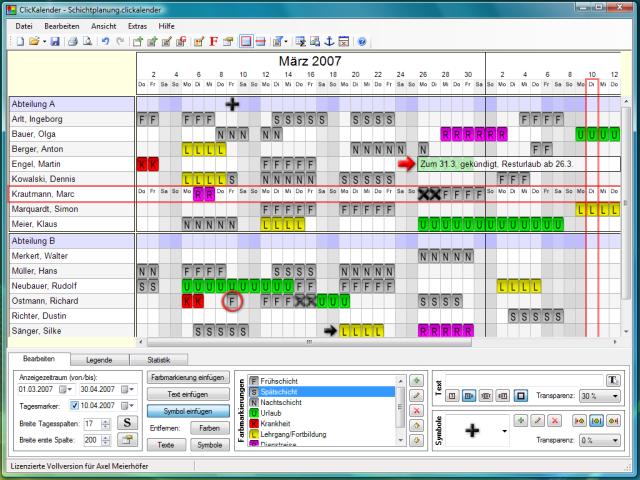Click Farbmarkierung einfügen button
The image size is (640, 480).
pos(186,378)
